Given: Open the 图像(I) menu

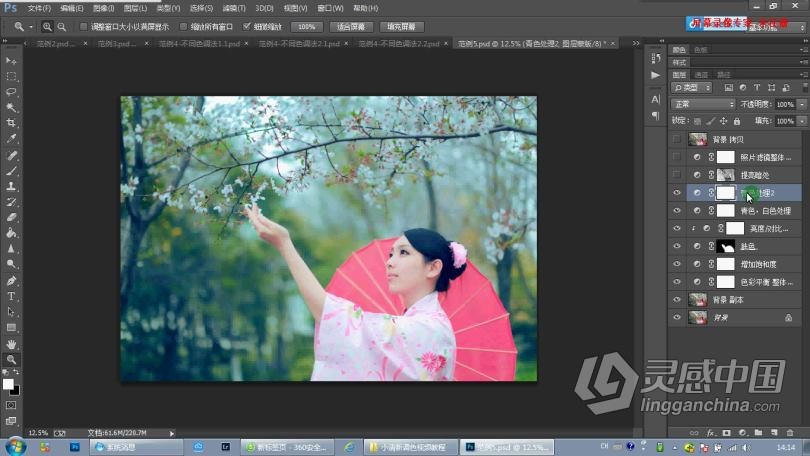Looking at the screenshot, I should click(x=103, y=8).
